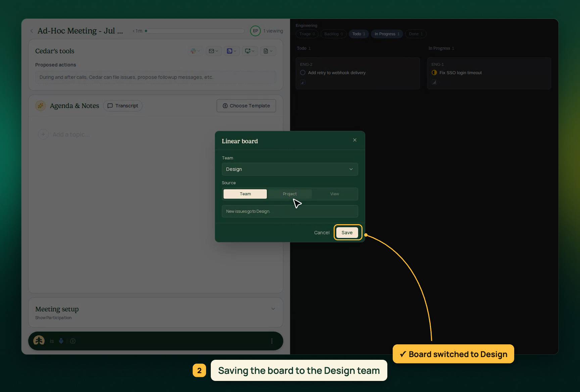The image size is (580, 392).
Task: Select Project as the board source
Action: (x=290, y=194)
